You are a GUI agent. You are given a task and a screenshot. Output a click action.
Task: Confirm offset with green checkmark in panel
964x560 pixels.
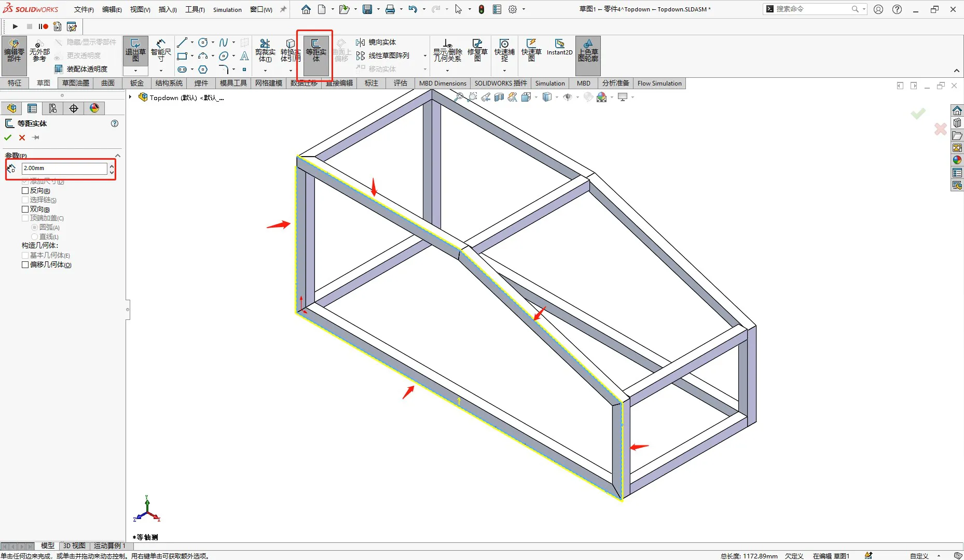tap(8, 137)
